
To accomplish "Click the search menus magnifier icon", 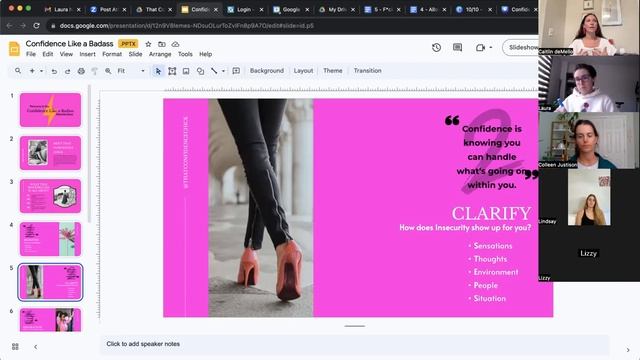I will coord(18,71).
